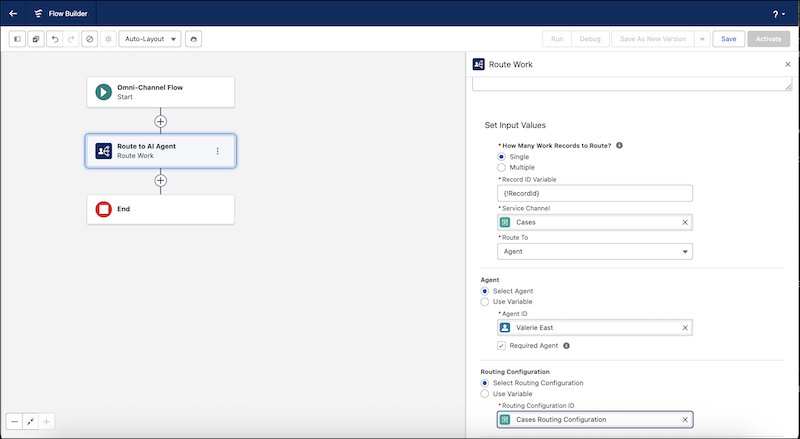Toggle the Required Agent checkbox
Image resolution: width=800 pixels, height=439 pixels.
(502, 346)
